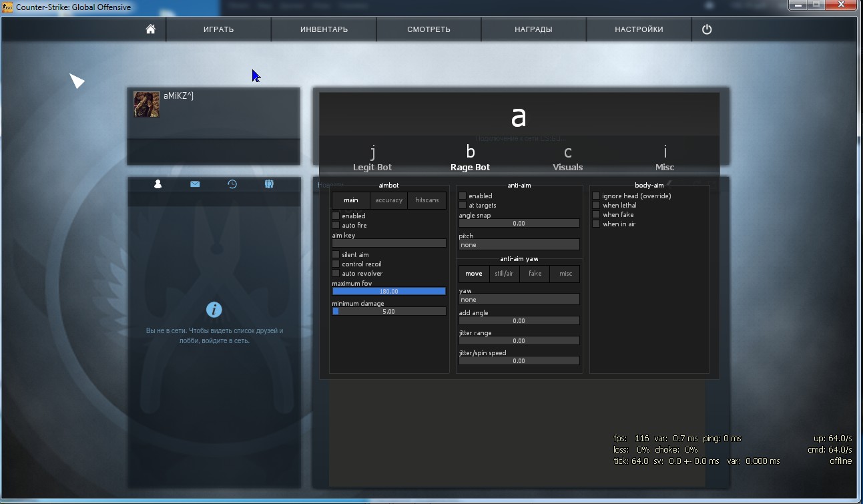Click the aMiKZ^) player name

click(x=179, y=96)
